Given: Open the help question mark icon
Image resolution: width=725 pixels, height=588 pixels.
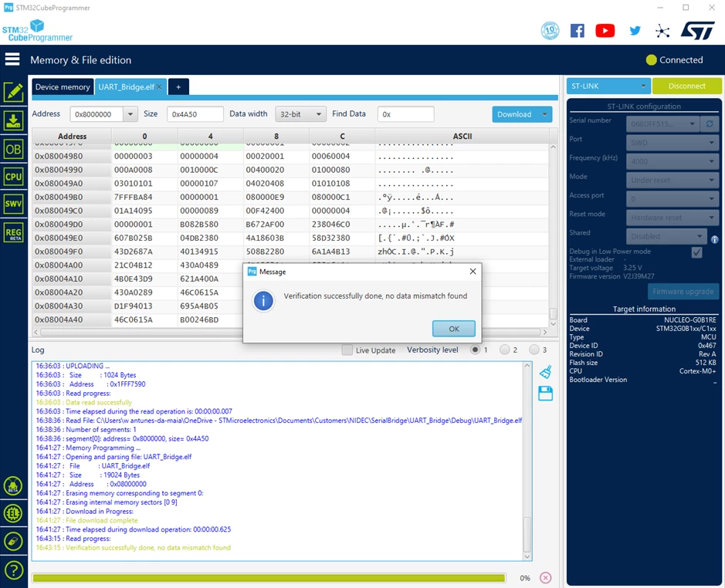Looking at the screenshot, I should pyautogui.click(x=13, y=570).
